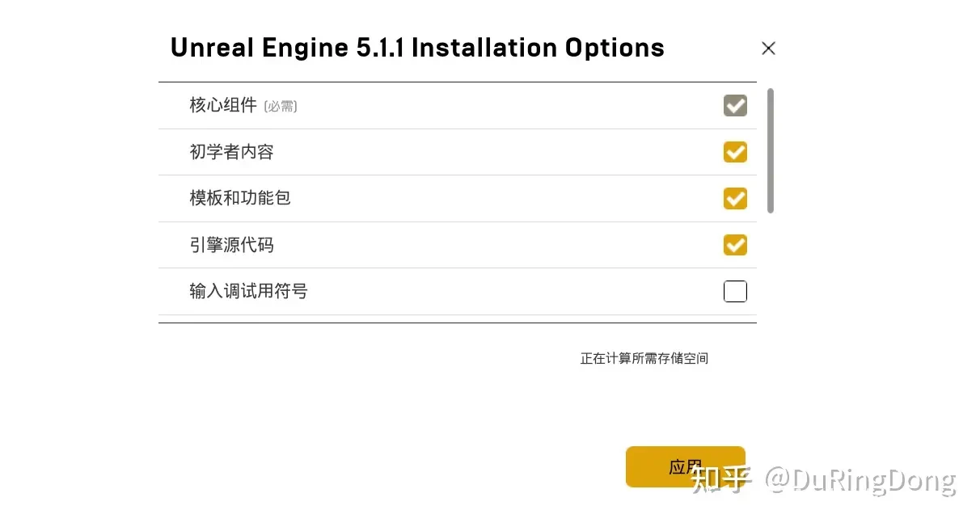980x523 pixels.
Task: Disable the 模板和功能包 checkbox
Action: [735, 198]
